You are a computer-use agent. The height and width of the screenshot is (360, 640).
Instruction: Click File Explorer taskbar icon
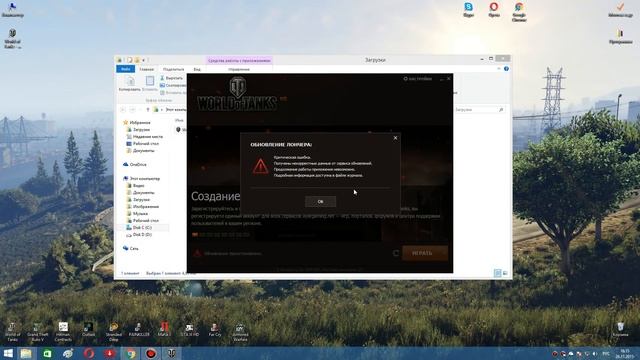pos(26,353)
